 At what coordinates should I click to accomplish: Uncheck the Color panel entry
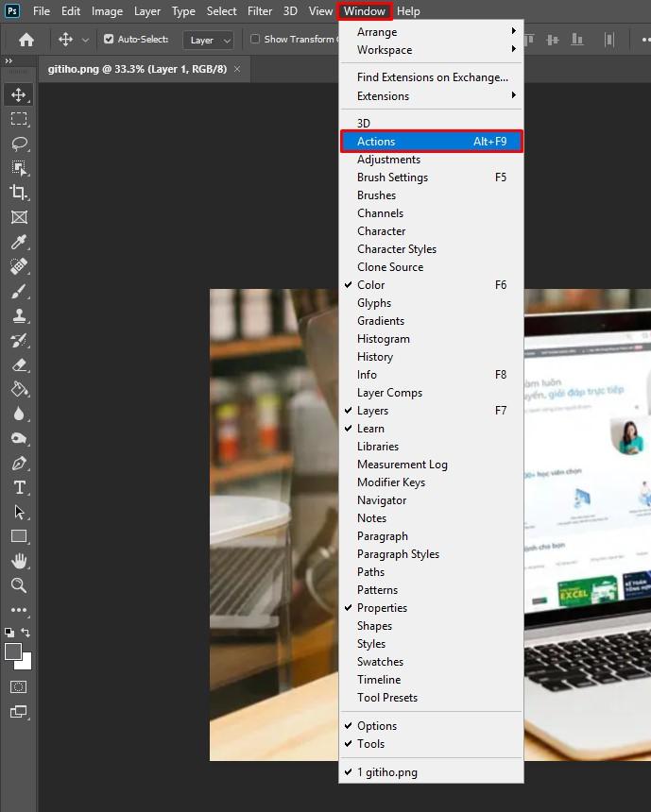tap(431, 285)
